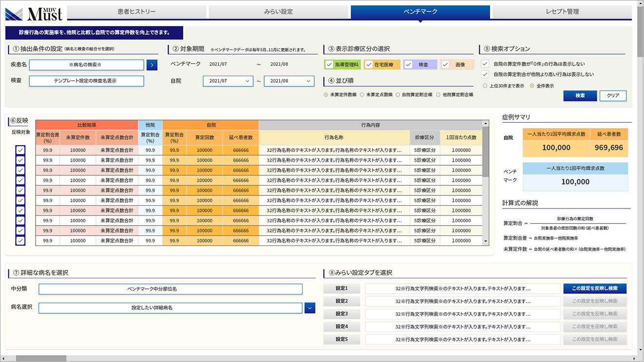Select the 未算定点数順 sort option

click(x=362, y=95)
